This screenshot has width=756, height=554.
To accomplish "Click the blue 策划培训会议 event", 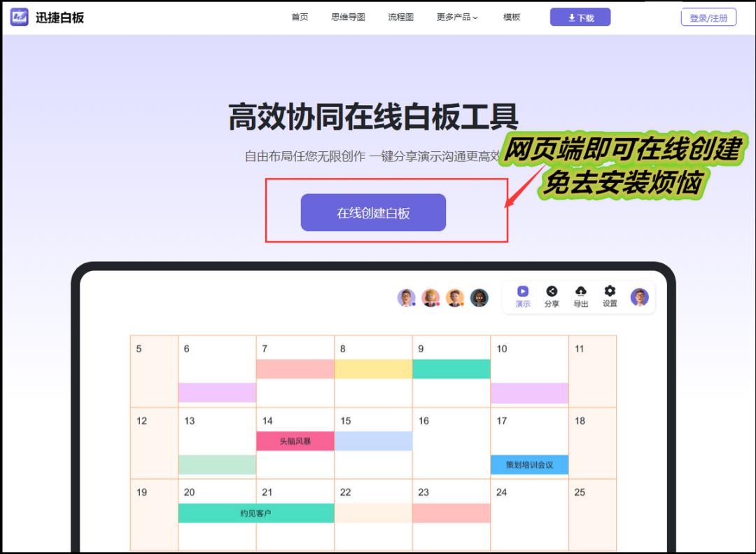I will 530,465.
